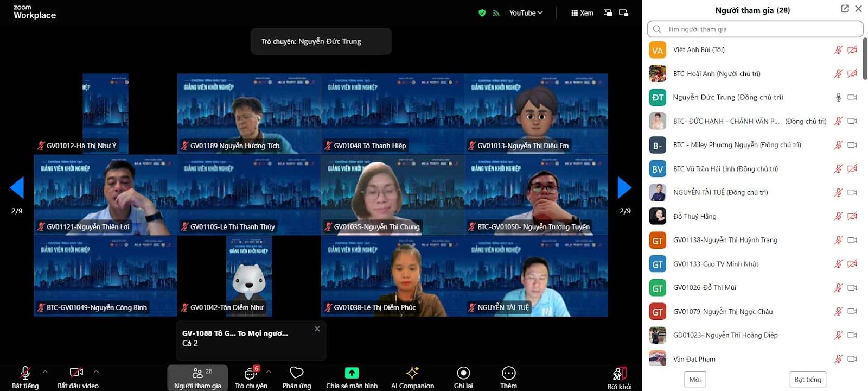Go to next gallery page arrow

click(x=624, y=188)
